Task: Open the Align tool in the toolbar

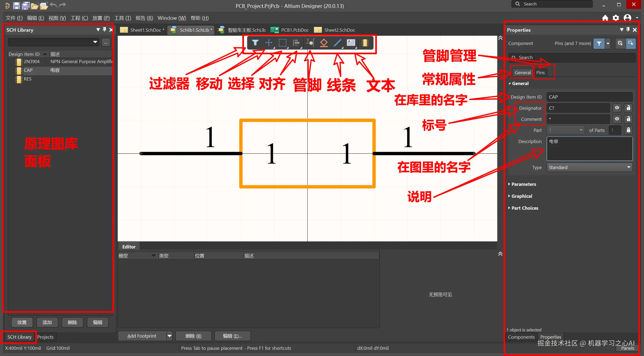Action: tap(296, 43)
